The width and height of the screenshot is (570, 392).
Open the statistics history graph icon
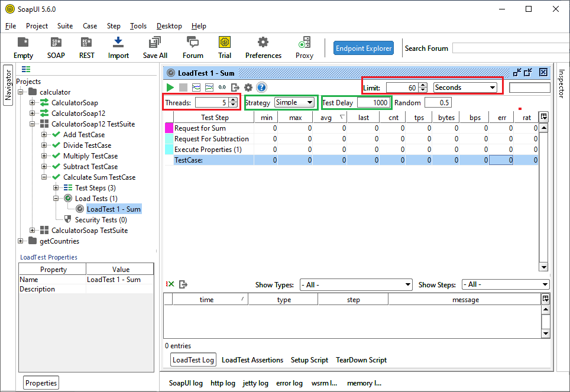point(209,88)
